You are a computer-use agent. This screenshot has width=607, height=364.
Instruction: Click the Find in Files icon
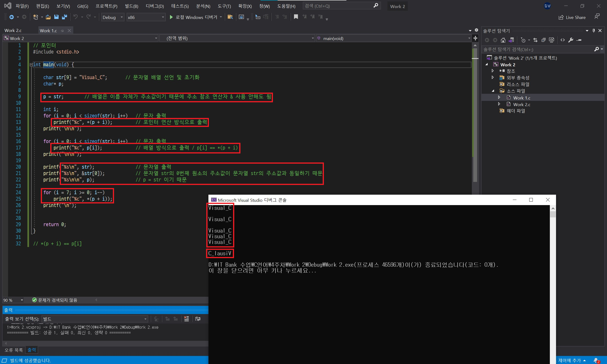230,17
